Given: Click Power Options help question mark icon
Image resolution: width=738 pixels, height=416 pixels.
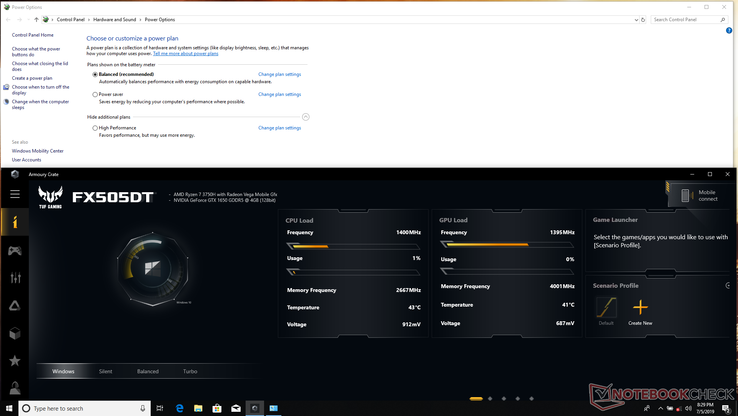Looking at the screenshot, I should pyautogui.click(x=729, y=31).
